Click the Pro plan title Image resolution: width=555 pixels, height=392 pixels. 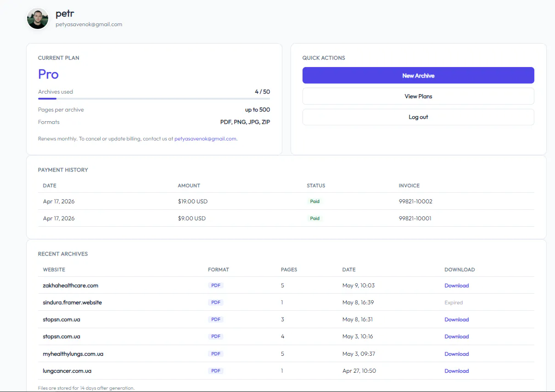48,74
